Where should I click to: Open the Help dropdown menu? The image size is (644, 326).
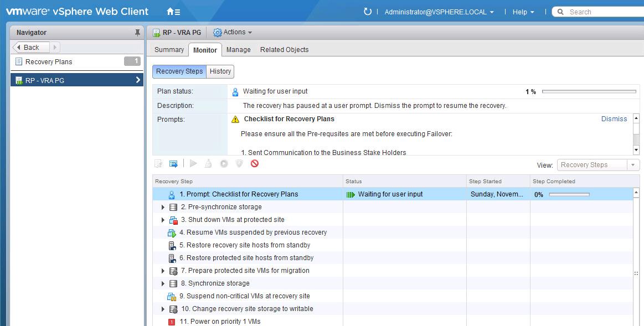click(523, 12)
